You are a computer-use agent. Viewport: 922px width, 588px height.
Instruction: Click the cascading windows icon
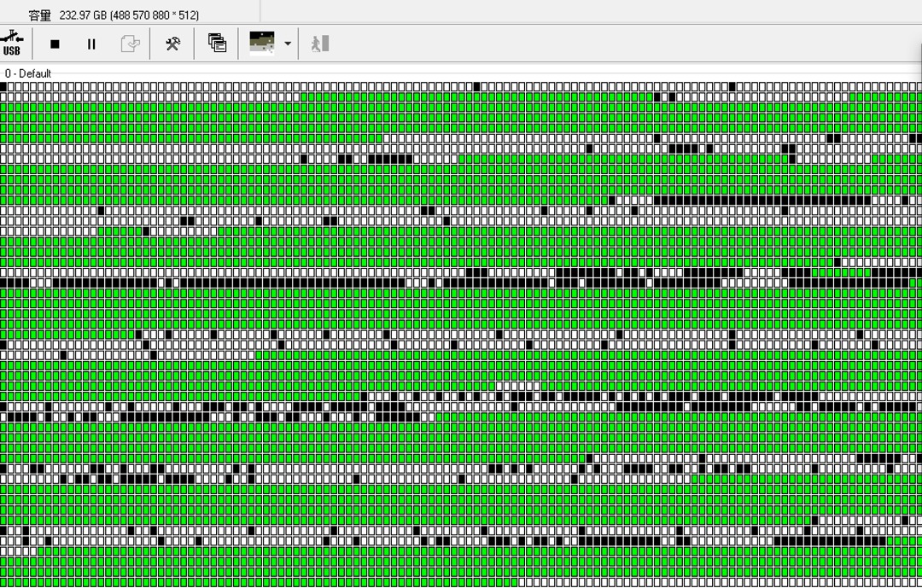coord(217,43)
